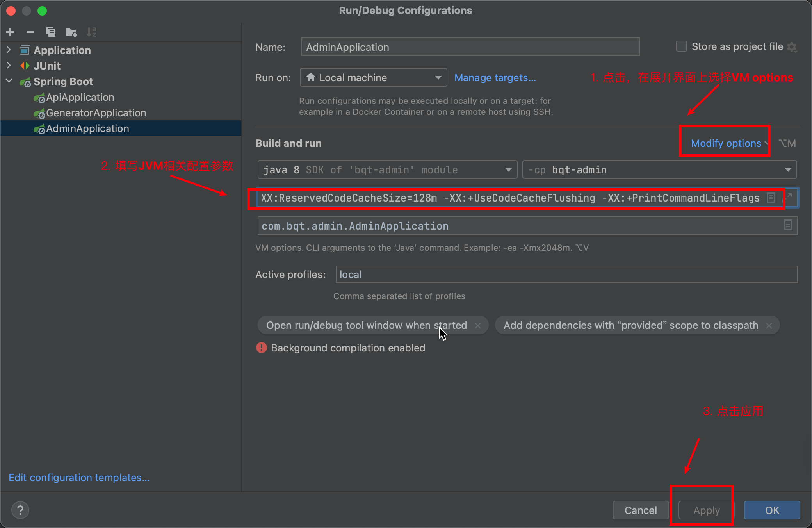
Task: Remove the 'Open run/debug tool window' option tag
Action: coord(478,326)
